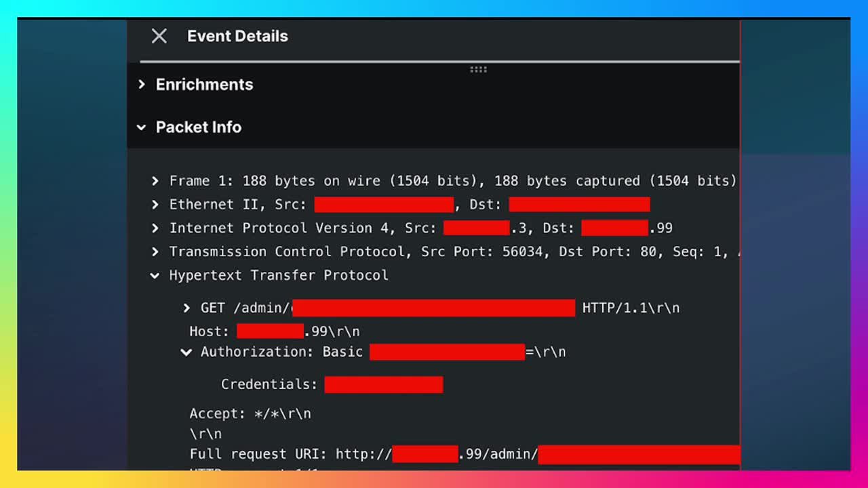Collapse the Authorization: Basic chevron
This screenshot has height=488, width=868.
pyautogui.click(x=186, y=352)
